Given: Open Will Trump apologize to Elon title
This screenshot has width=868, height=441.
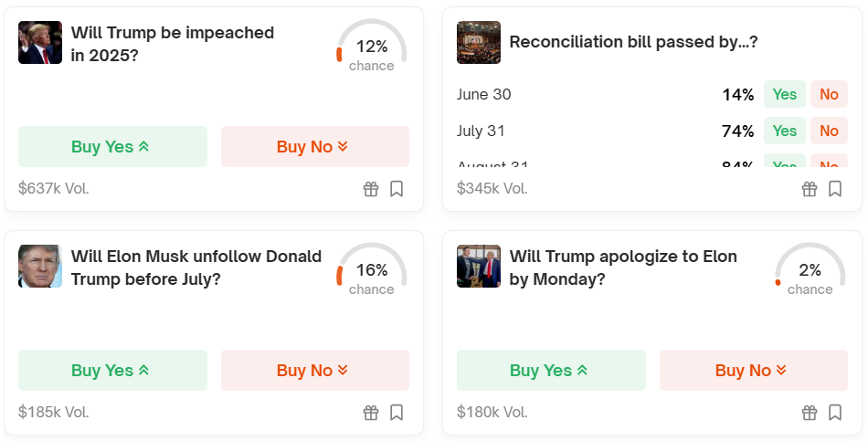Looking at the screenshot, I should (623, 268).
